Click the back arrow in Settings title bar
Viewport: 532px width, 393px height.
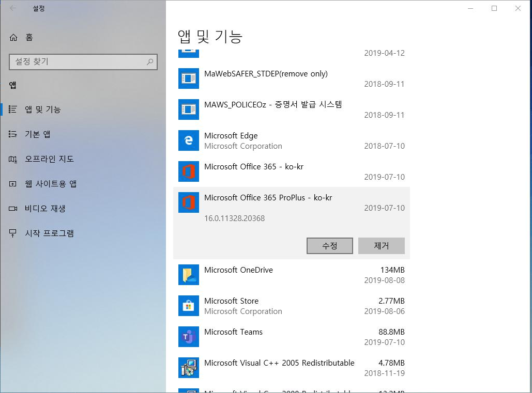[x=13, y=8]
